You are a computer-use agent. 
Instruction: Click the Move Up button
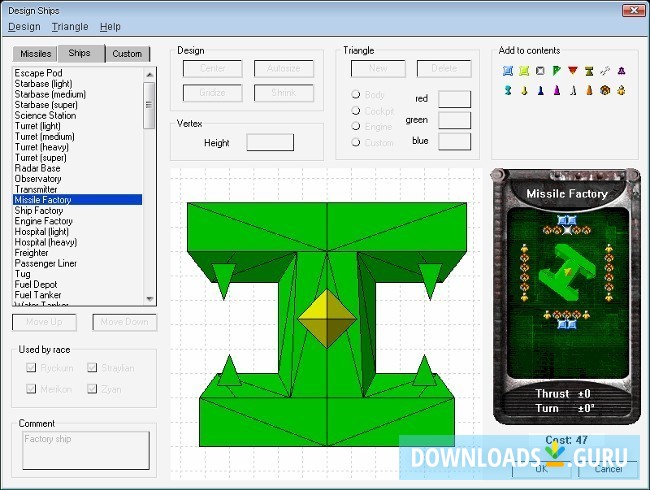(x=44, y=322)
